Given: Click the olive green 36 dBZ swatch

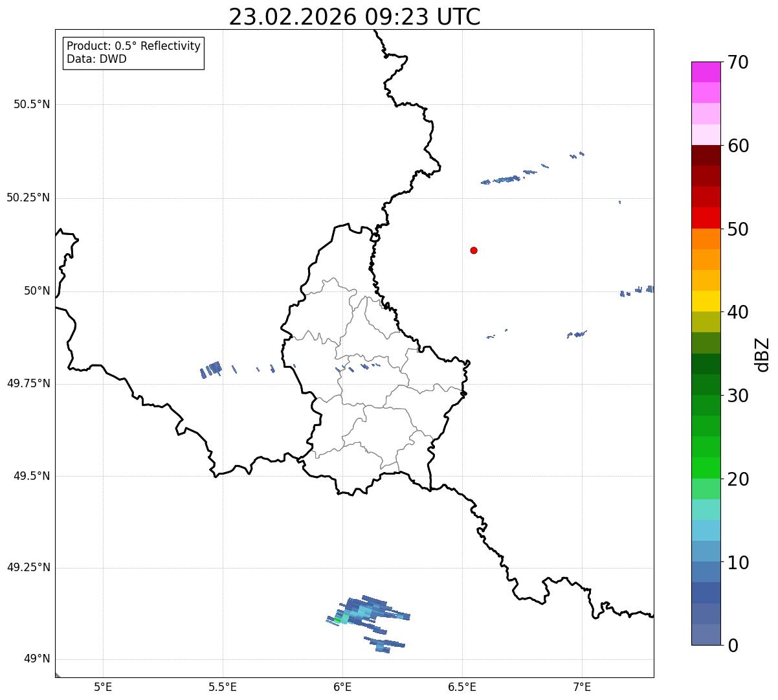Looking at the screenshot, I should [x=706, y=343].
